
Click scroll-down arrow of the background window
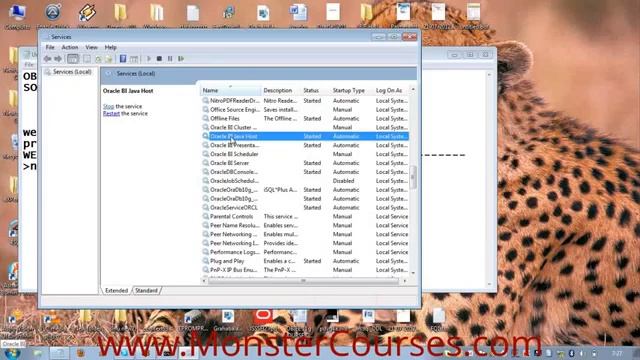tap(489, 284)
